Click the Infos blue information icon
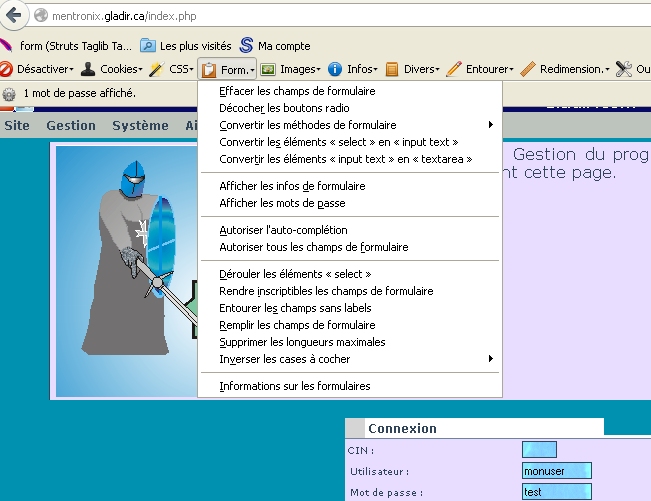The image size is (651, 501). [335, 69]
